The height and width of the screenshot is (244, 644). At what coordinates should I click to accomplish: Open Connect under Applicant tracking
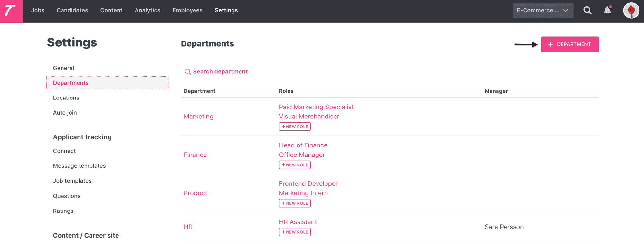click(x=64, y=151)
